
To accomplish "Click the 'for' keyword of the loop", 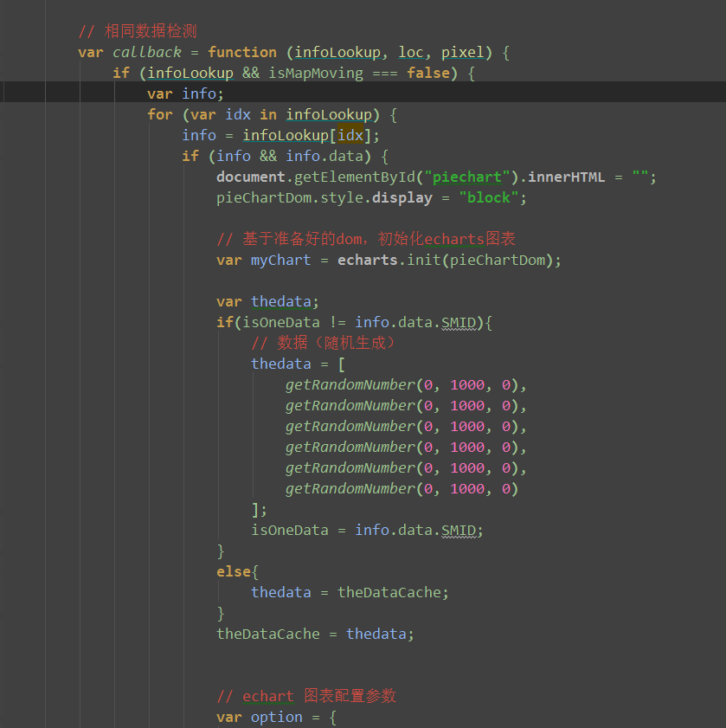I will pyautogui.click(x=160, y=114).
